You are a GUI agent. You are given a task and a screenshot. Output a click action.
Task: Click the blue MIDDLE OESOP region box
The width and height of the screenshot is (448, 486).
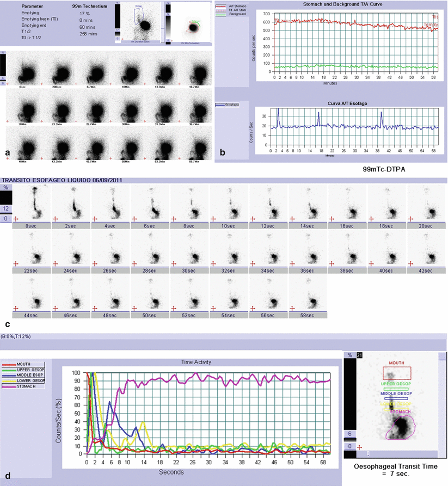pos(396,398)
